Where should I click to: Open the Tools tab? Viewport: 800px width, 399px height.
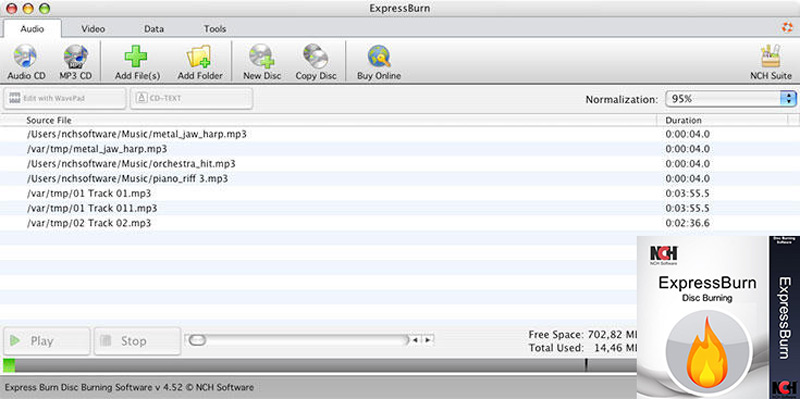[215, 29]
